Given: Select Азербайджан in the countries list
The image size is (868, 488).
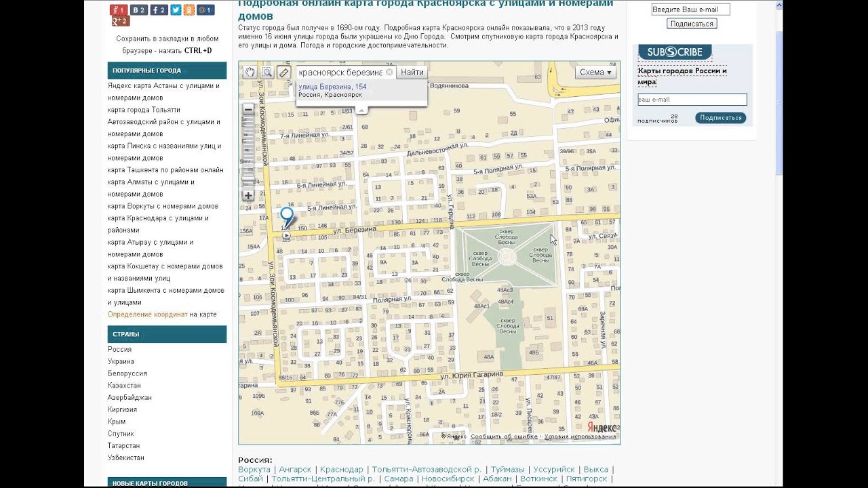Looking at the screenshot, I should coord(130,398).
